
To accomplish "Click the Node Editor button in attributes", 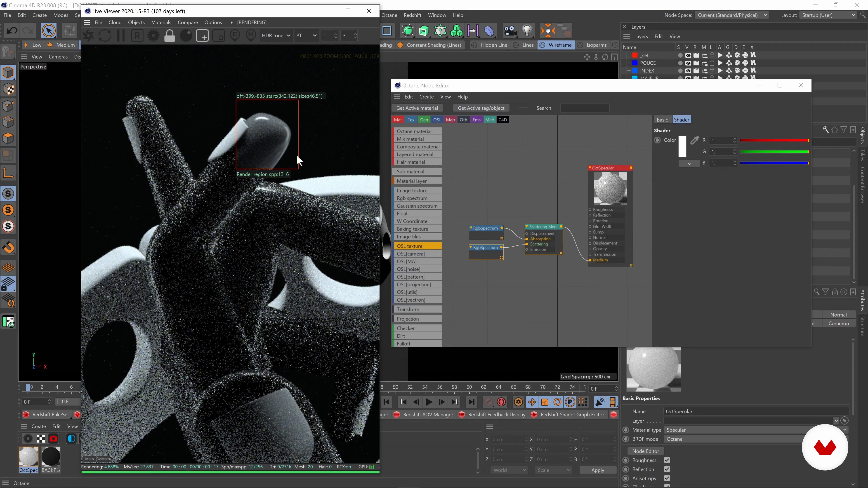I will (x=645, y=451).
